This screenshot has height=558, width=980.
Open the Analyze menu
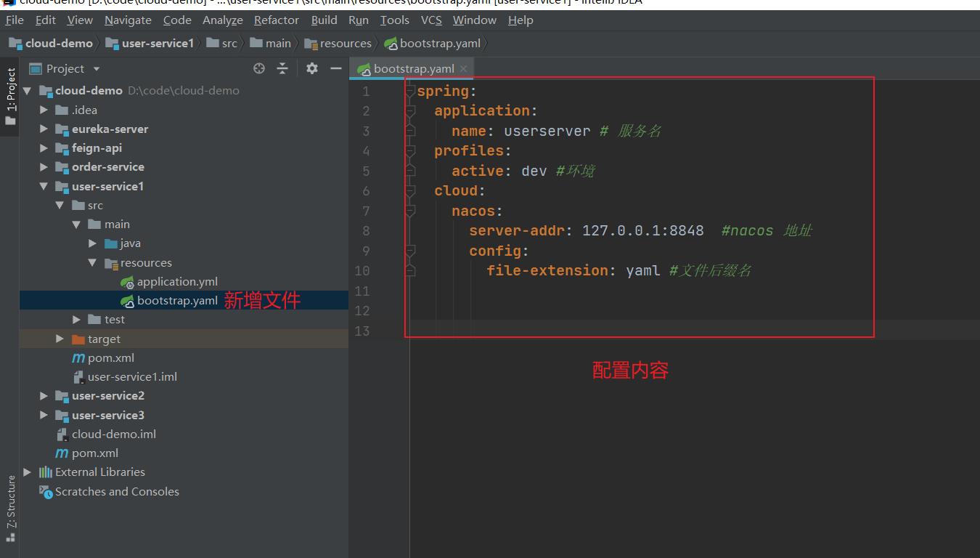click(x=223, y=20)
